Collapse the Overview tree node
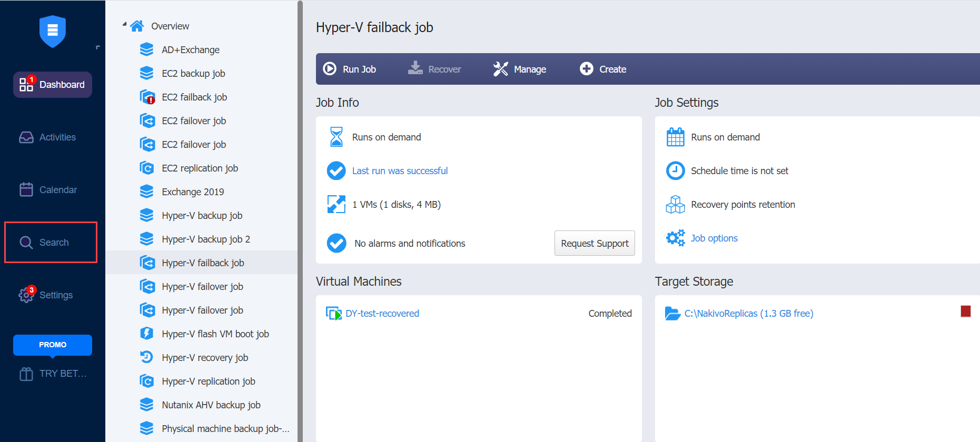This screenshot has height=442, width=980. click(x=125, y=24)
